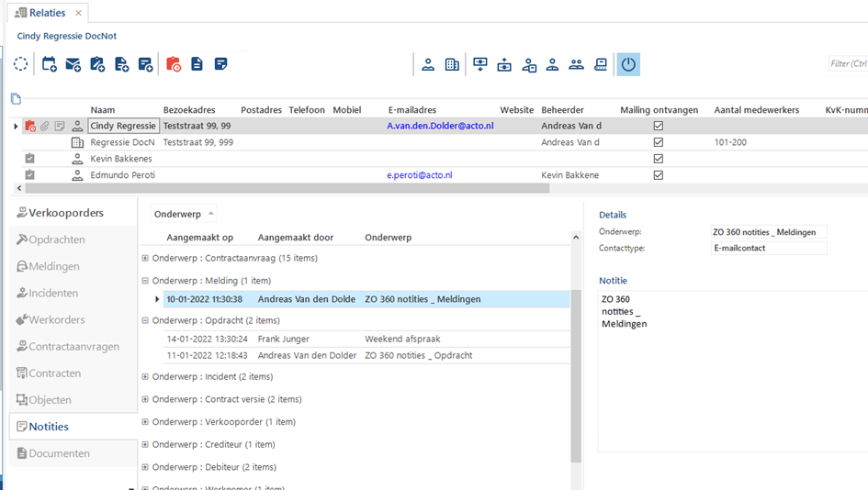Sort notes by Aangemaakt door column
Screen dimensions: 868x490
coord(296,238)
